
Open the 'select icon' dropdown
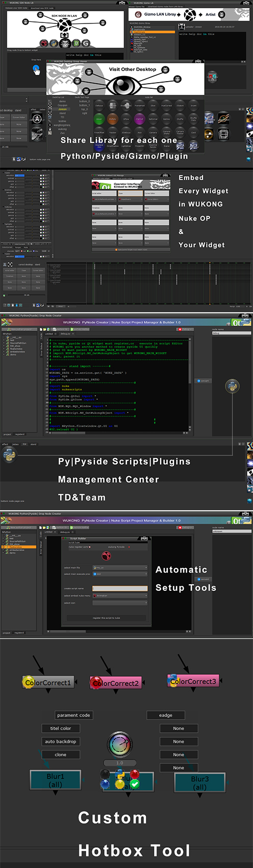120,603
